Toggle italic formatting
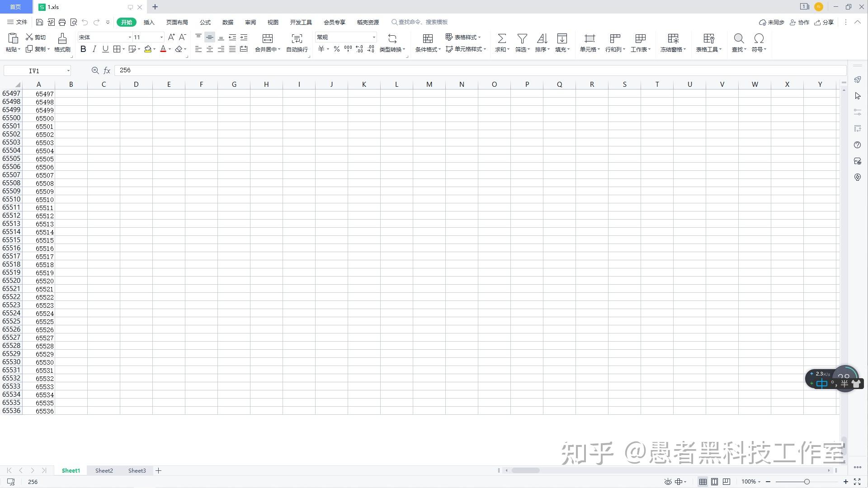Screen dimensions: 868x488 tap(94, 49)
